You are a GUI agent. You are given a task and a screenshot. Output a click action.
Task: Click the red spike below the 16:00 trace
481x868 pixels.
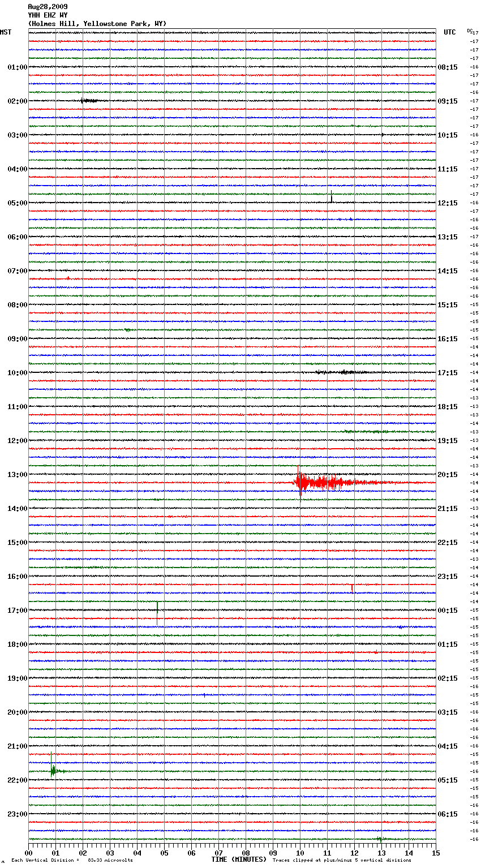(352, 588)
